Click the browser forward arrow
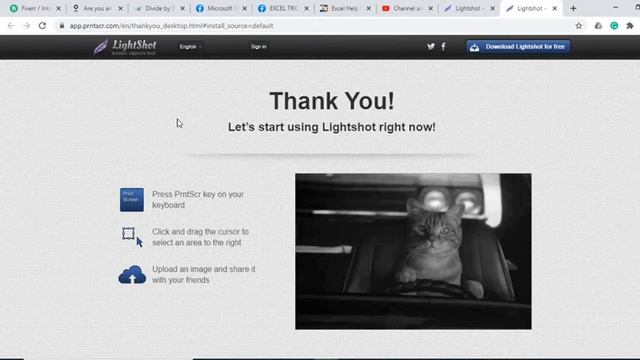 (27, 26)
